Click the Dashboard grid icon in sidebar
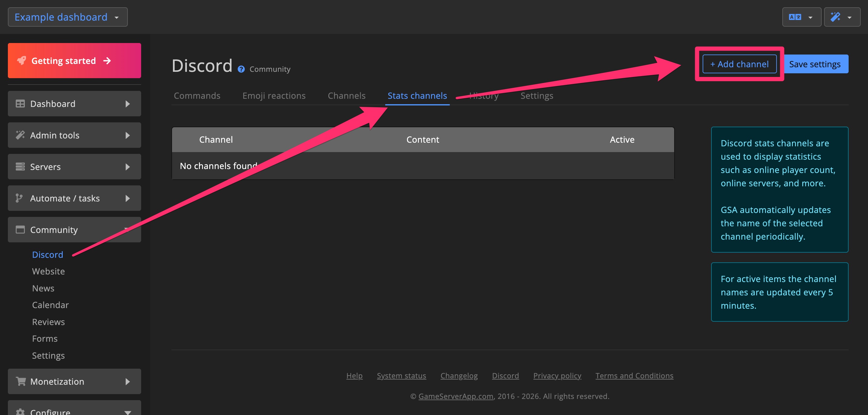This screenshot has width=868, height=415. click(x=20, y=104)
